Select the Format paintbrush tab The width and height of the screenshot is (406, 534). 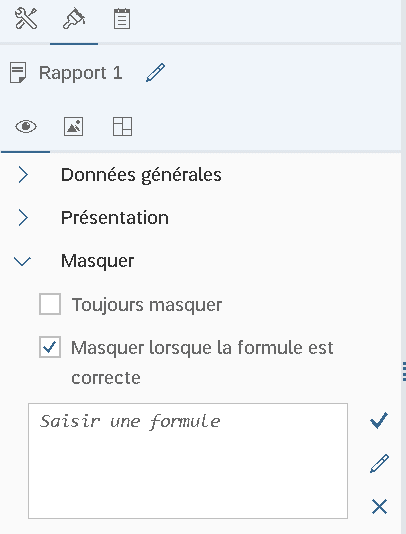click(x=74, y=19)
